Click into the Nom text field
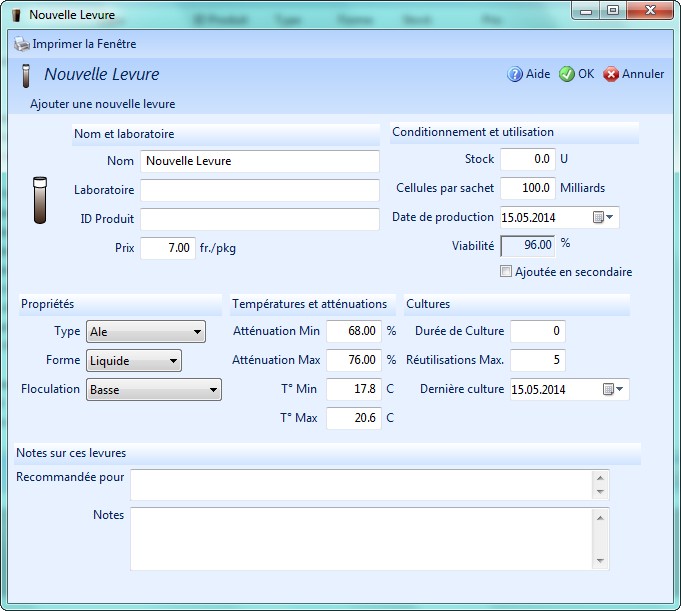The image size is (681, 611). coord(259,161)
